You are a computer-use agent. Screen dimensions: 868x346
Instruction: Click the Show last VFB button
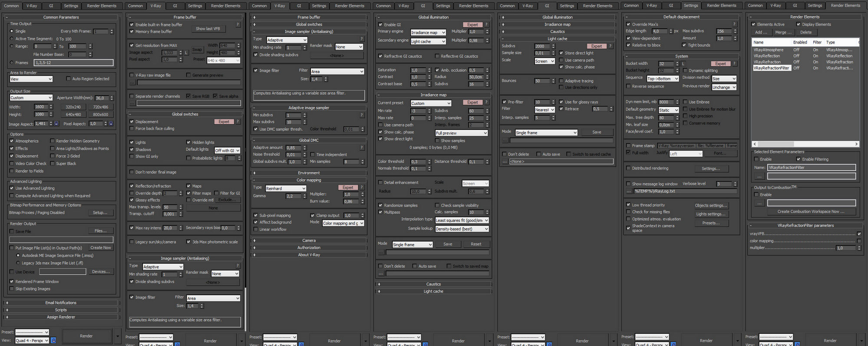208,29
